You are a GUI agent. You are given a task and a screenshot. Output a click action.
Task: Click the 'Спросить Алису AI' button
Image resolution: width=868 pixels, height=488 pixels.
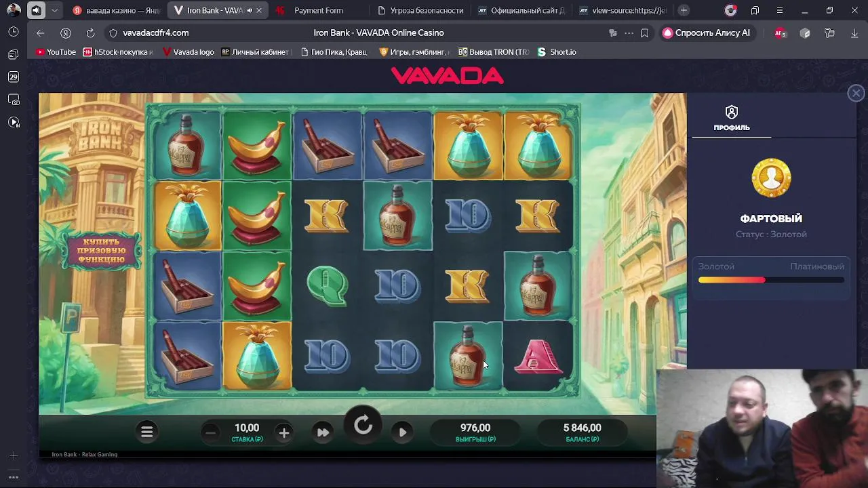[x=707, y=33]
